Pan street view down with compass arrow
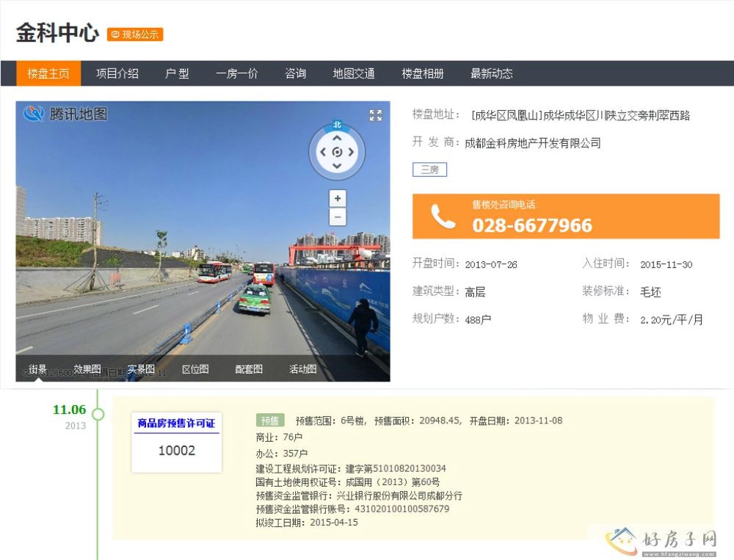Viewport: 734px width, 560px height. 337,166
